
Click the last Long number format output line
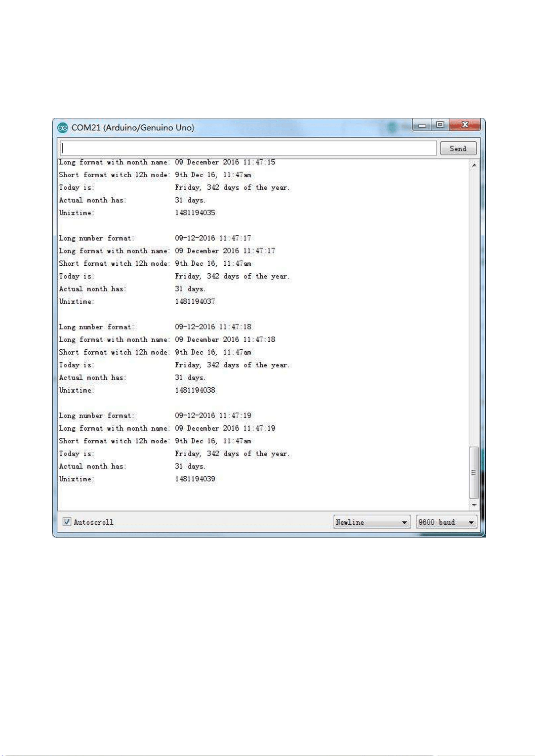point(155,416)
